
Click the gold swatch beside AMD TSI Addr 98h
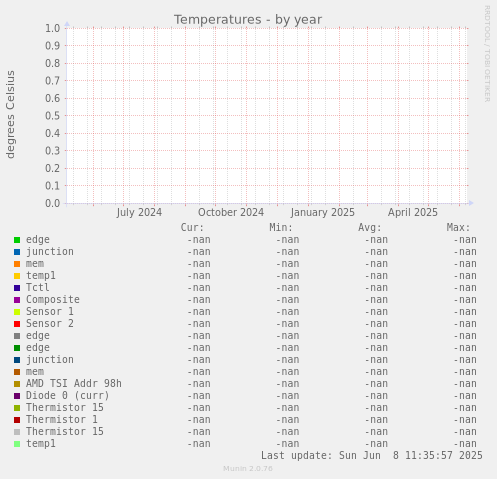click(17, 384)
